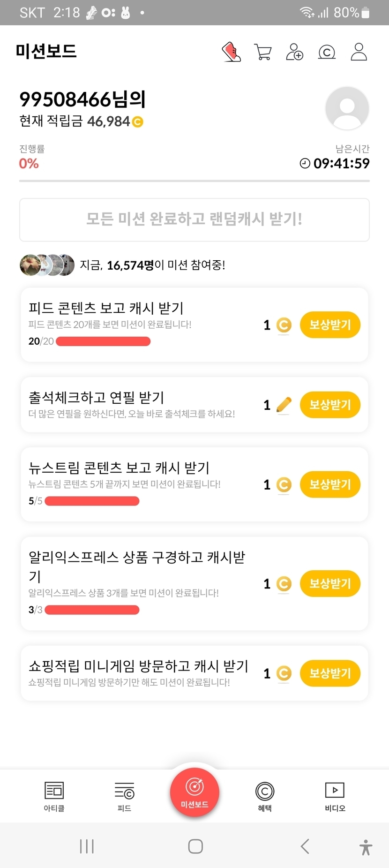
Task: Open the 비디오 tab
Action: click(335, 796)
